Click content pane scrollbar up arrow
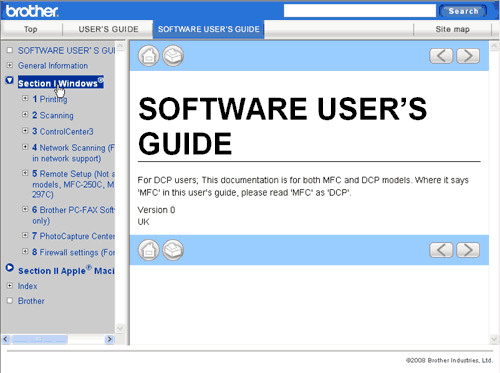The height and width of the screenshot is (373, 500). (x=494, y=46)
